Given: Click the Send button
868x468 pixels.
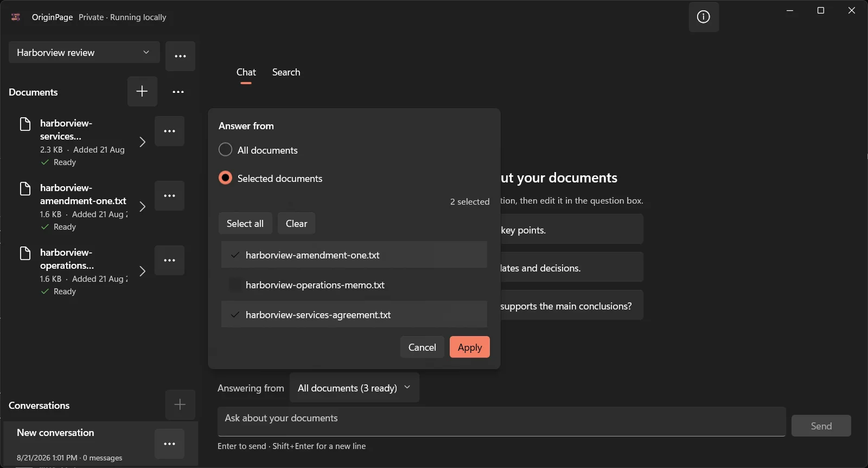Looking at the screenshot, I should tap(821, 426).
